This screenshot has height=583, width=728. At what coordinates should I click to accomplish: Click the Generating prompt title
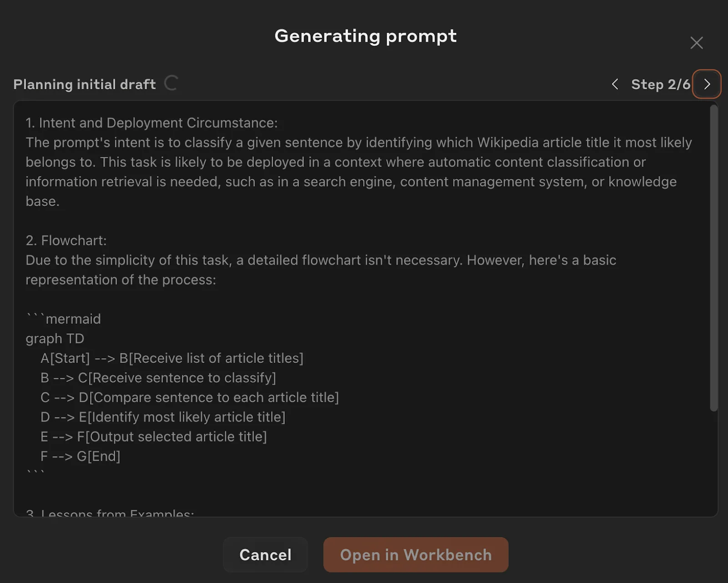pos(364,36)
